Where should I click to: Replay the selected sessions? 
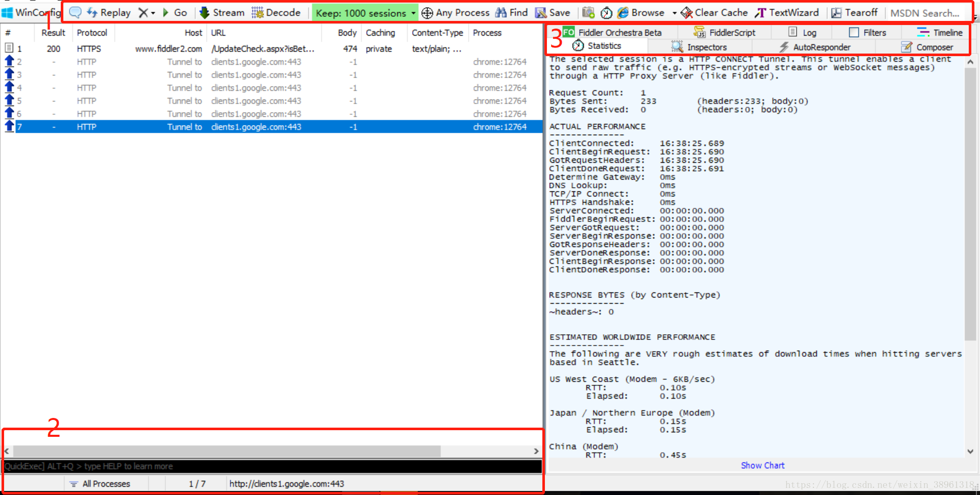(x=109, y=12)
